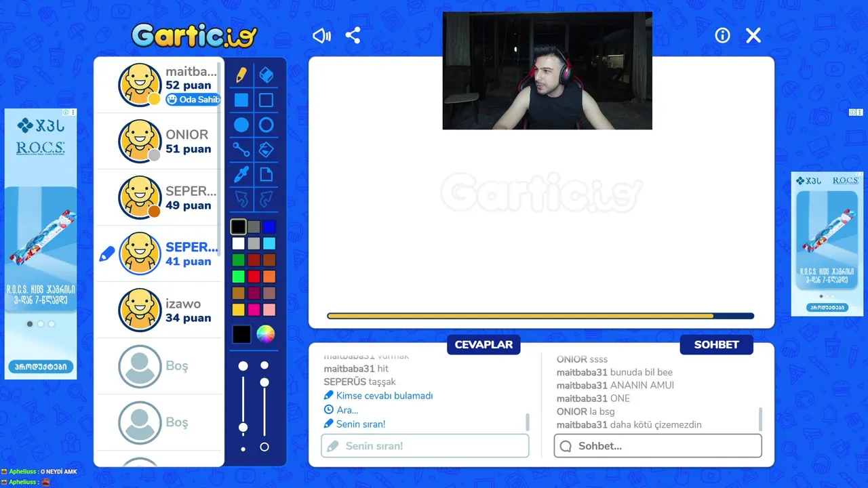Open the info icon in the header
868x488 pixels.
tap(723, 35)
